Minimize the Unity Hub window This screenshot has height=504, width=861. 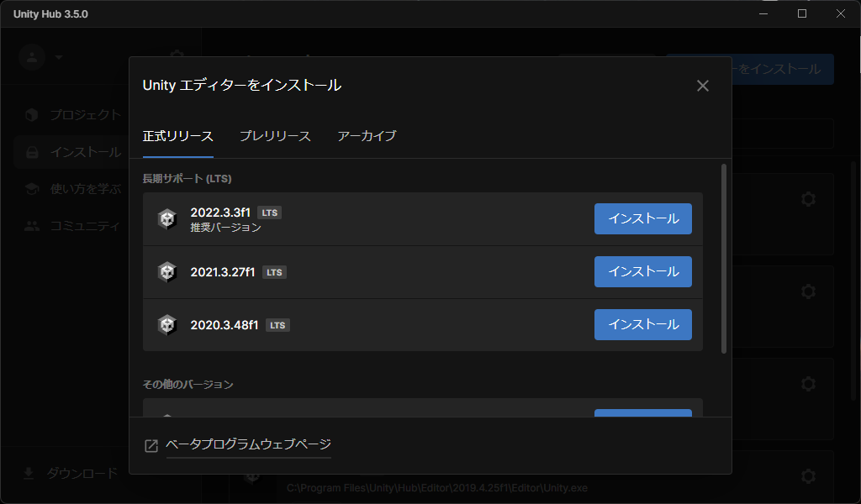(763, 13)
